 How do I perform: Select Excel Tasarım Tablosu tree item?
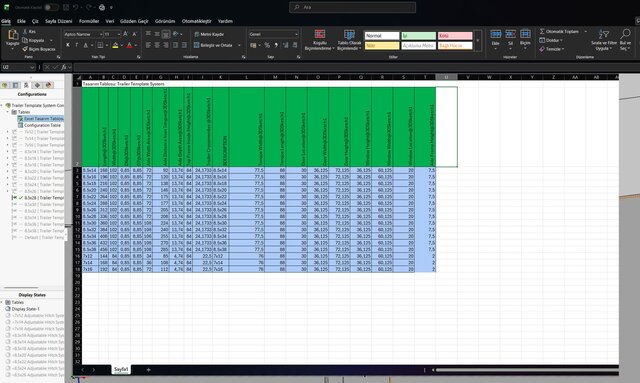(40, 118)
